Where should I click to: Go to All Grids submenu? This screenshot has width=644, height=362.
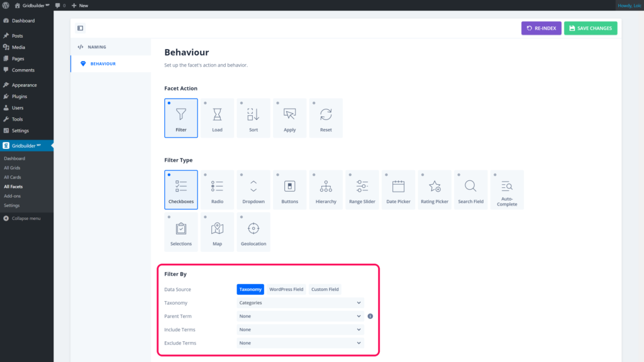(x=12, y=168)
